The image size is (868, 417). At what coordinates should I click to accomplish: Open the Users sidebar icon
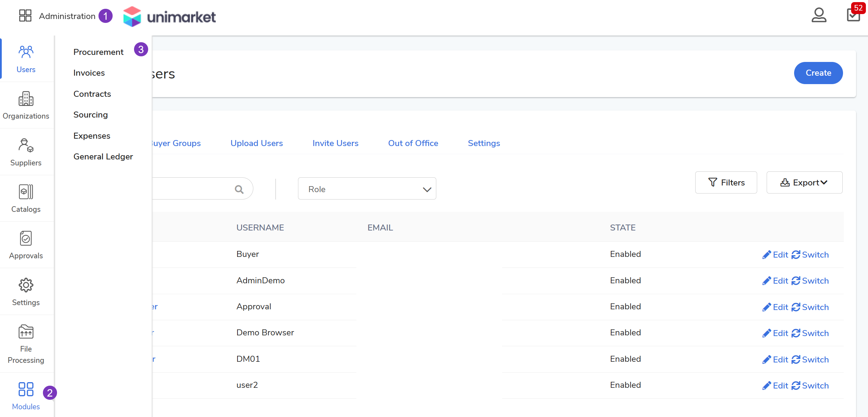(x=26, y=59)
